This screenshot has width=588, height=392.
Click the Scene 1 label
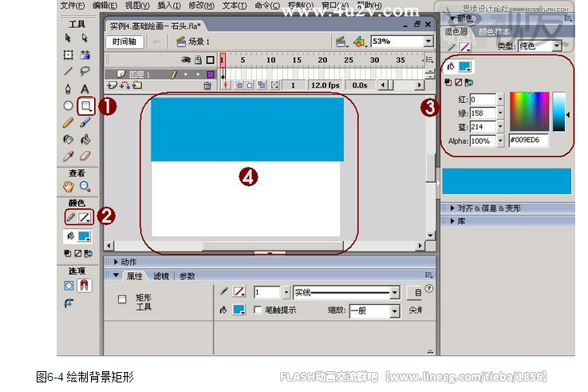[x=199, y=42]
